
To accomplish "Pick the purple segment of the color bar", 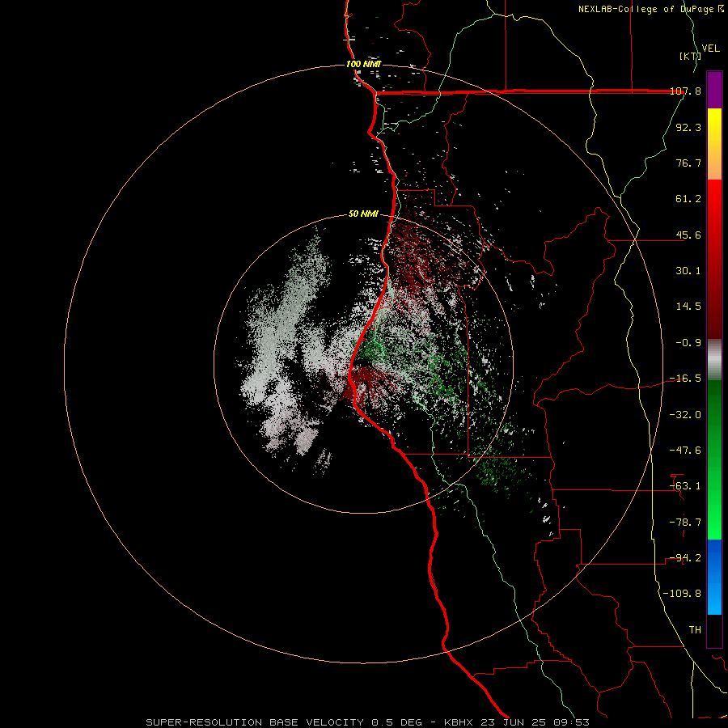I will [714, 90].
